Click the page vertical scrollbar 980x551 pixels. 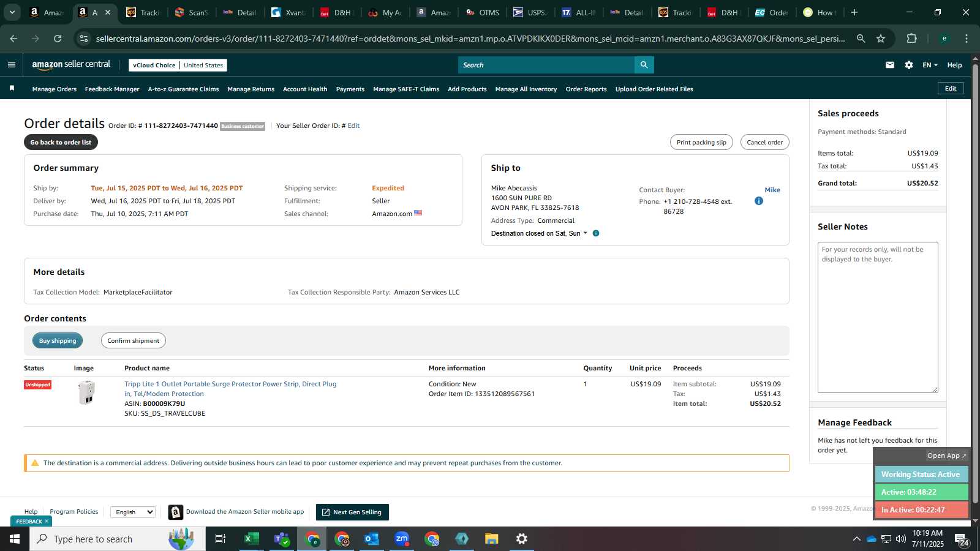[975, 285]
